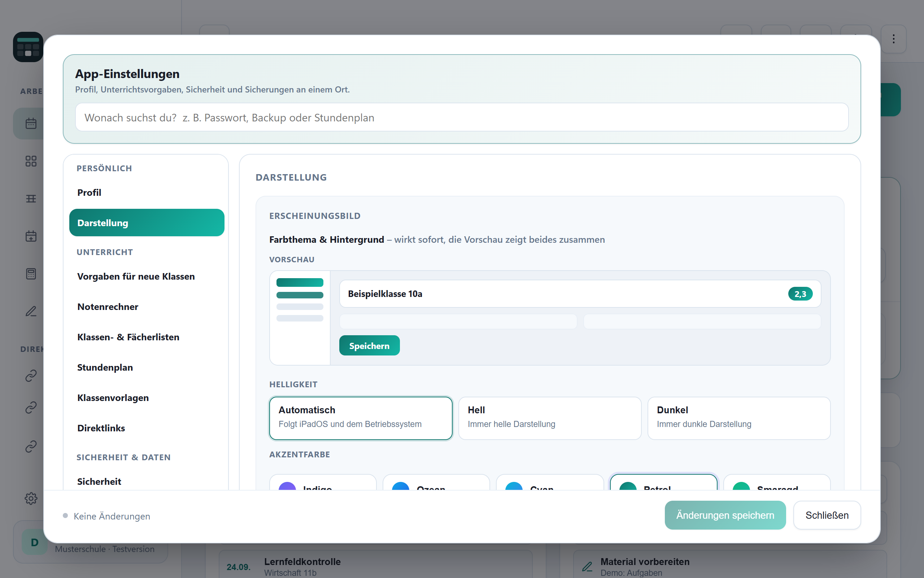Open the settings gear icon in sidebar

31,498
